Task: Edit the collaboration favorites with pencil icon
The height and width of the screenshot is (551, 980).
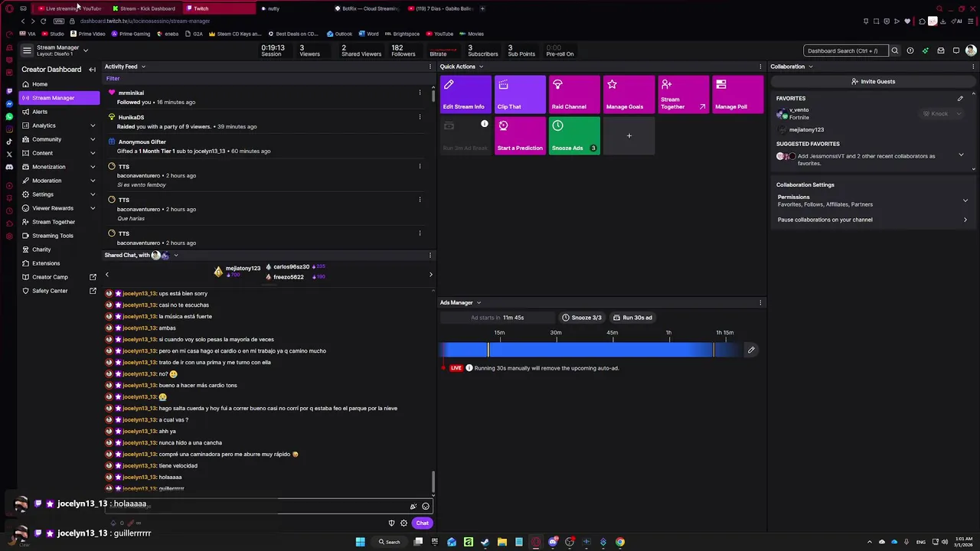Action: (x=960, y=98)
